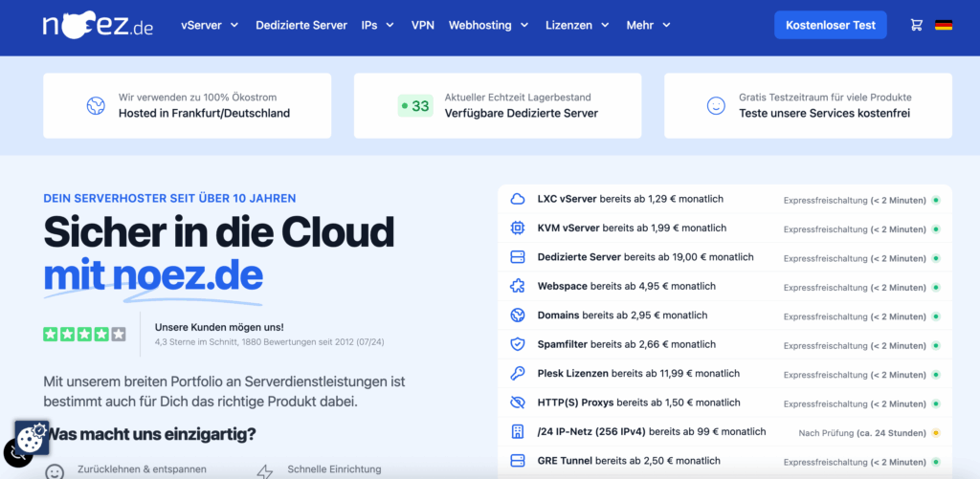Open the LXC vServer product link
Screen dimensions: 980x479
630,199
